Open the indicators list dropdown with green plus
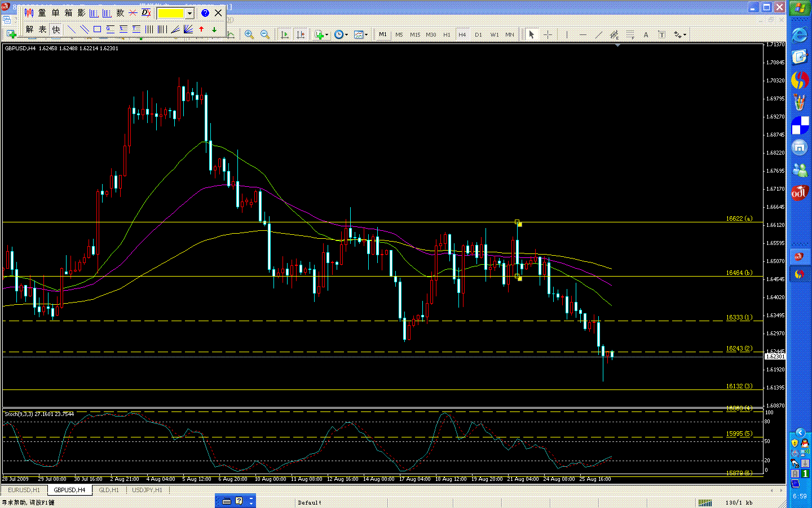The width and height of the screenshot is (812, 508). (x=321, y=34)
